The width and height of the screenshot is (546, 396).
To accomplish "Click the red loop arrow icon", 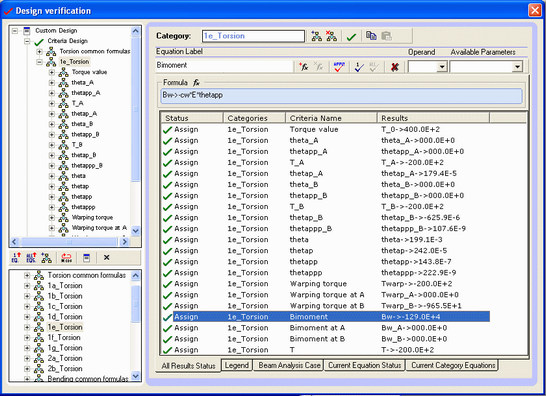I will click(x=66, y=258).
